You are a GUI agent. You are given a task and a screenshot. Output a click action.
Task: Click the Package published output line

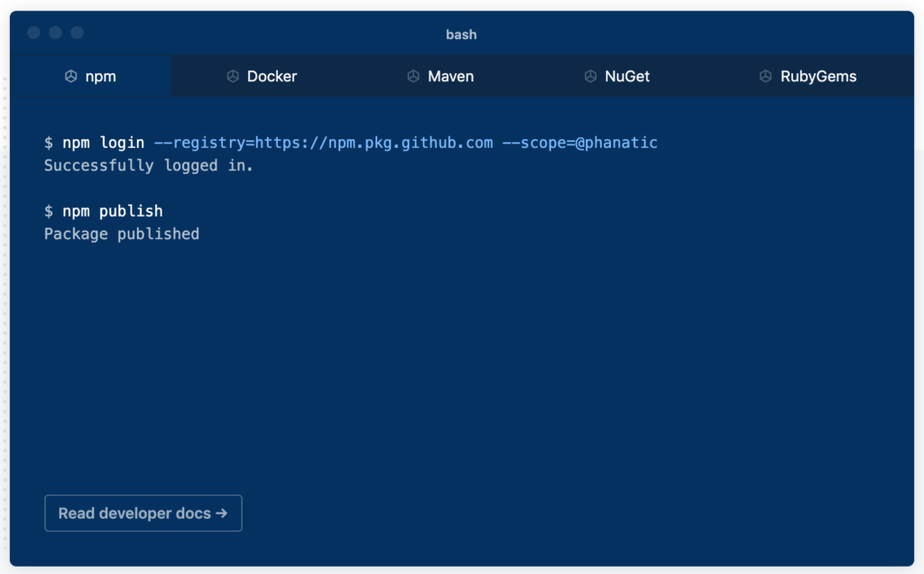click(x=121, y=233)
